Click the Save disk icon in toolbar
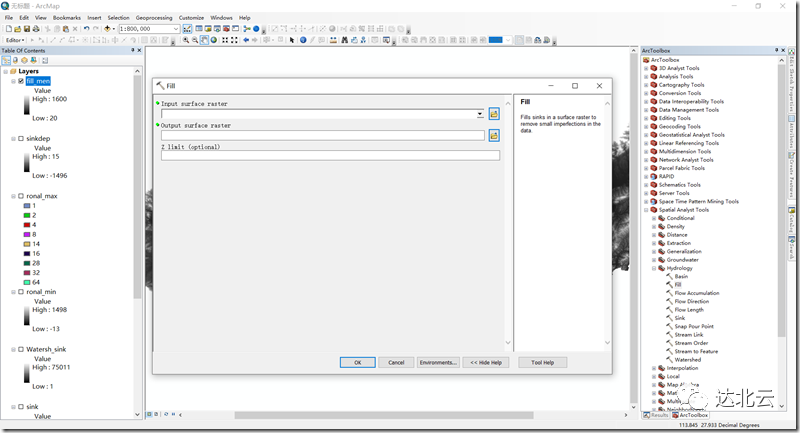The width and height of the screenshot is (800, 433). pos(27,29)
